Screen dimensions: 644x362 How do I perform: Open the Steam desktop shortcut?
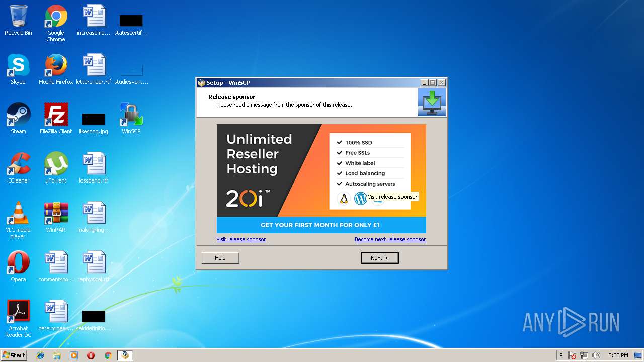point(18,119)
